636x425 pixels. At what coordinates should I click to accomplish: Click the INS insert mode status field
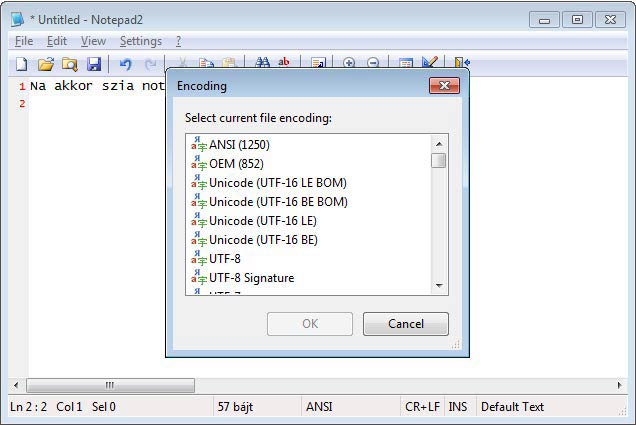(x=458, y=406)
